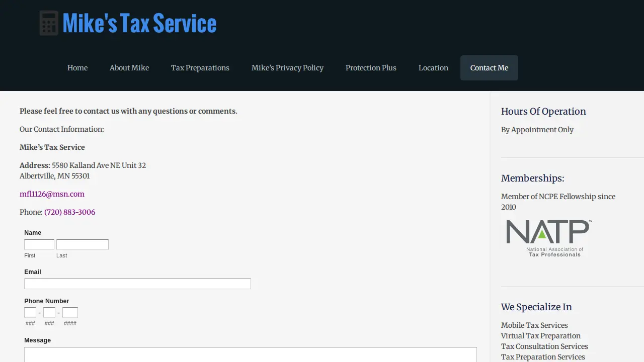The width and height of the screenshot is (644, 362).
Task: Click the Hours Of Operation heading
Action: click(x=543, y=112)
